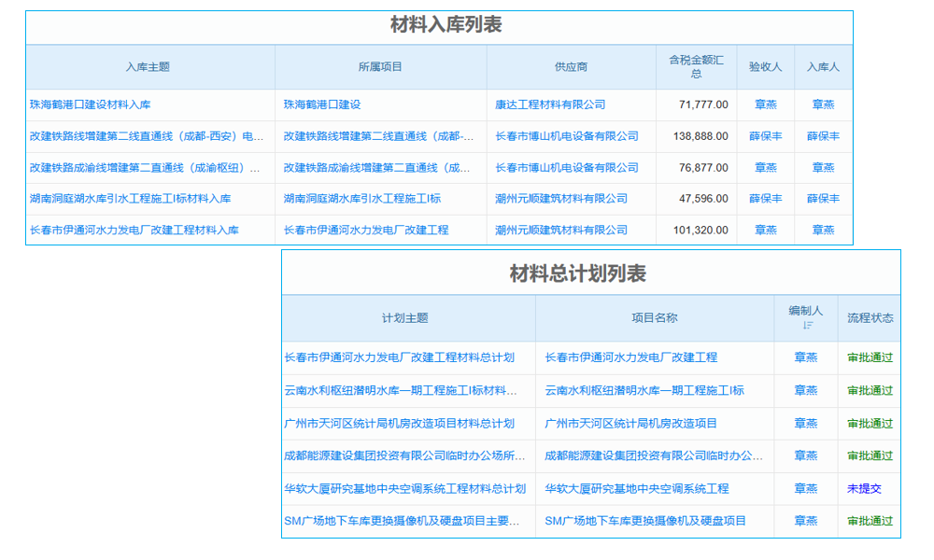The height and width of the screenshot is (560, 934).
Task: Sort by the 计划主题 column header
Action: point(405,315)
